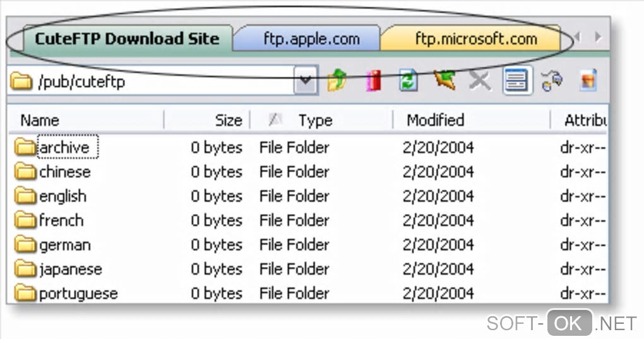This screenshot has width=644, height=339.
Task: Sort the file list by Name column
Action: point(40,120)
